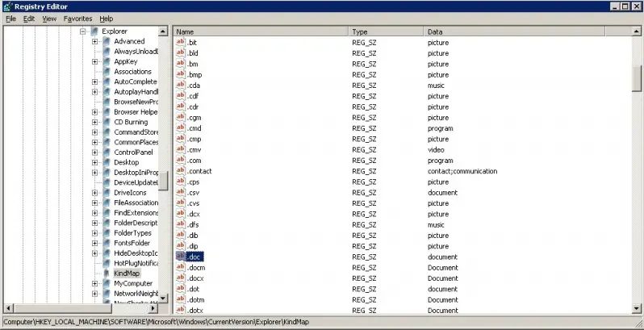The width and height of the screenshot is (644, 330).
Task: Click the contact;communication data cell
Action: click(462, 171)
